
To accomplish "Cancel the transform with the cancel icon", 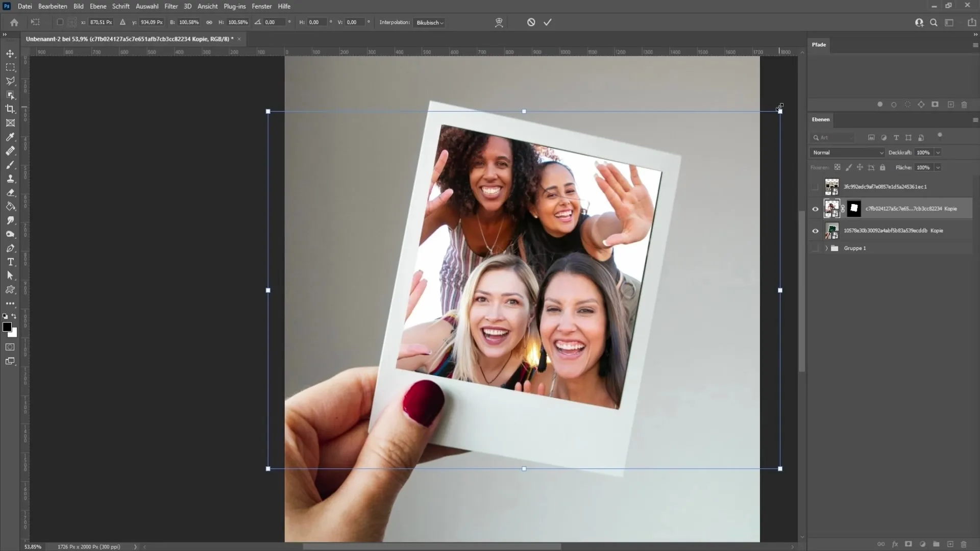I will point(531,22).
